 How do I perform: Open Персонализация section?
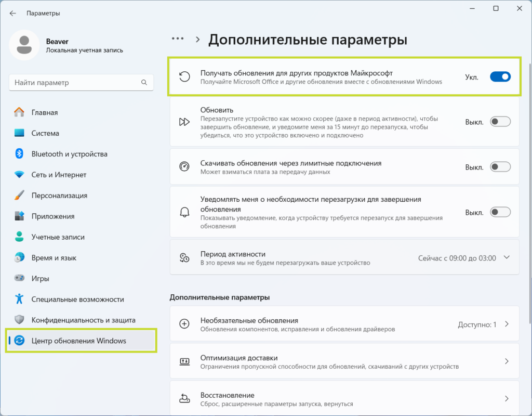coord(81,196)
